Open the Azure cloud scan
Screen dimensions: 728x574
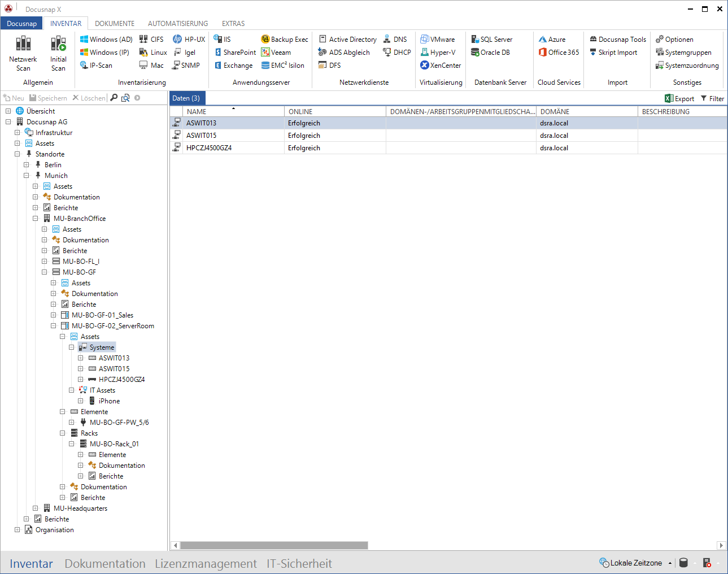[552, 40]
